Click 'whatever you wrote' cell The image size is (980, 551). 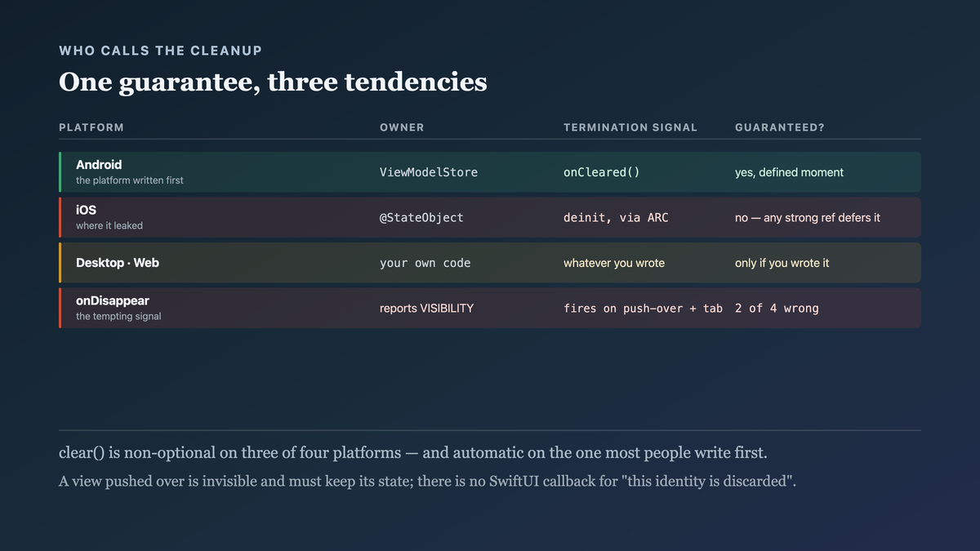614,263
